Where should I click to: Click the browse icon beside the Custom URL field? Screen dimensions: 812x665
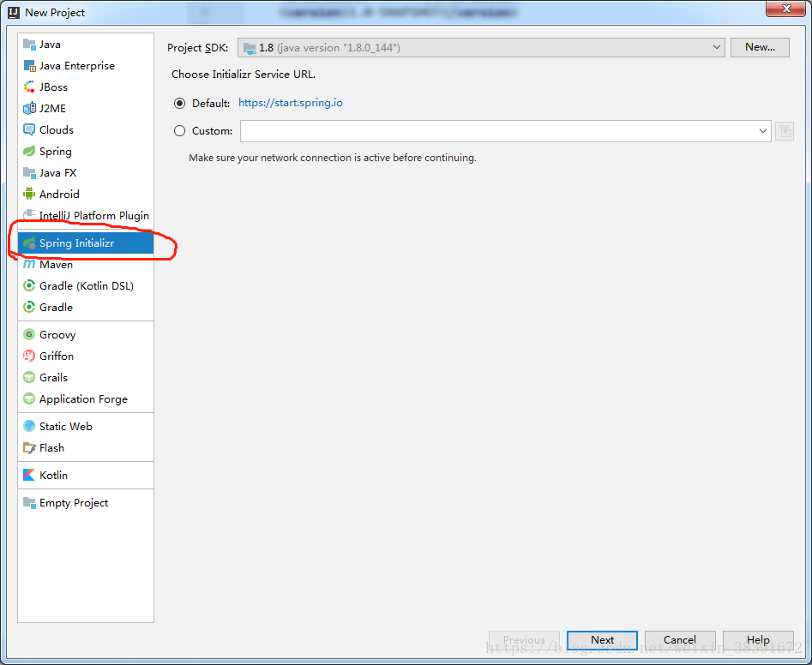point(784,130)
